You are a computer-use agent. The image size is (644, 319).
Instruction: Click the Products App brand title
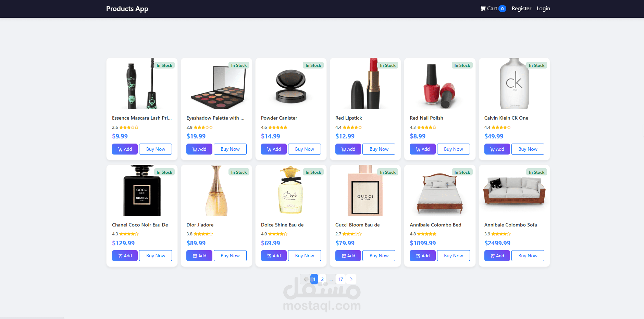[x=127, y=9]
